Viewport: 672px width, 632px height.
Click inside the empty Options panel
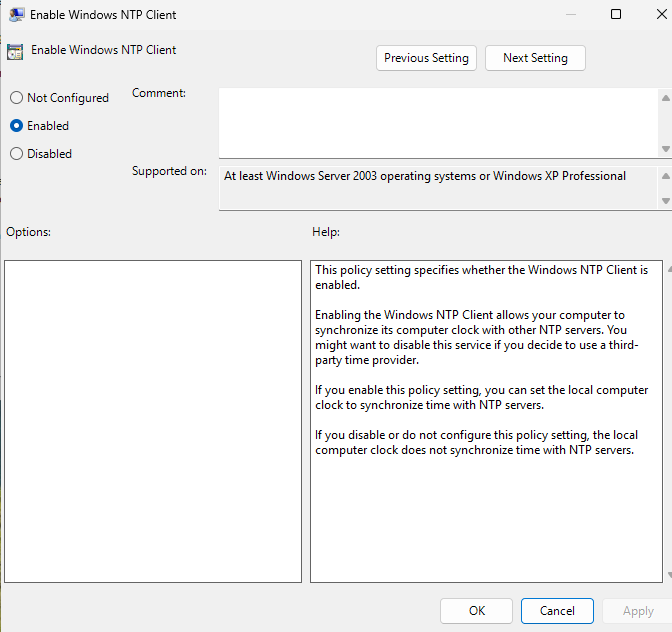tap(153, 421)
